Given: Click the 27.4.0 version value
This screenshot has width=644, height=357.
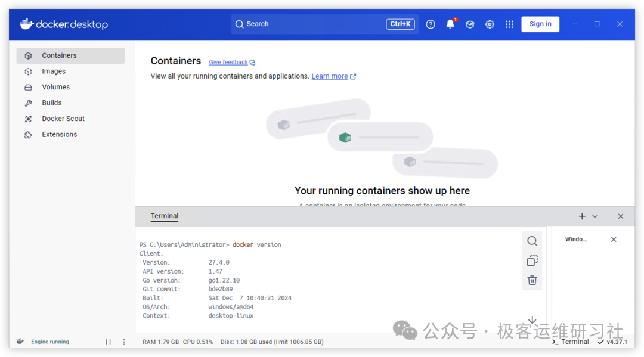Looking at the screenshot, I should 219,263.
